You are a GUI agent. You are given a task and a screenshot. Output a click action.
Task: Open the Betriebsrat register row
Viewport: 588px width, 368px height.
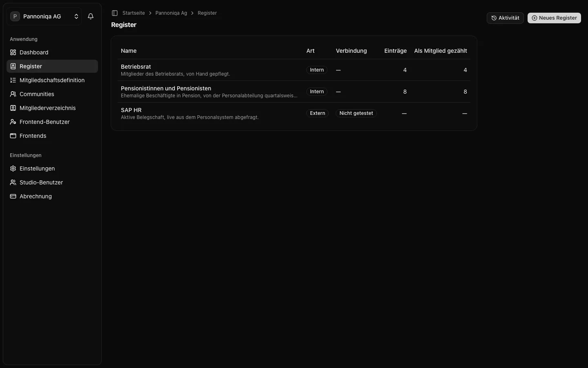[294, 70]
